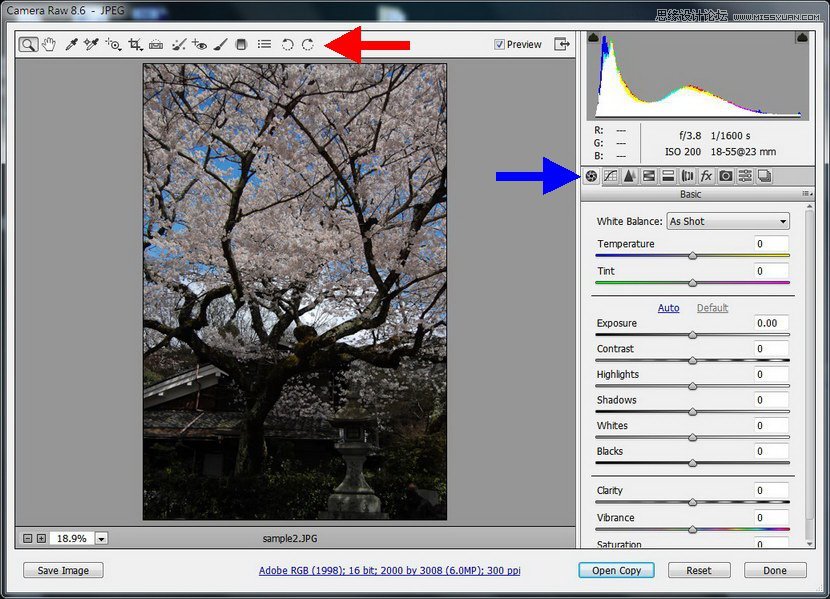
Task: Click the ISO 200 metadata text
Action: (x=683, y=152)
